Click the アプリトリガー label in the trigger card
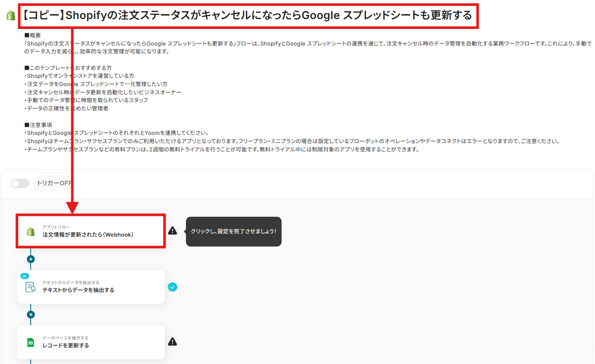595x364 pixels. click(x=56, y=227)
